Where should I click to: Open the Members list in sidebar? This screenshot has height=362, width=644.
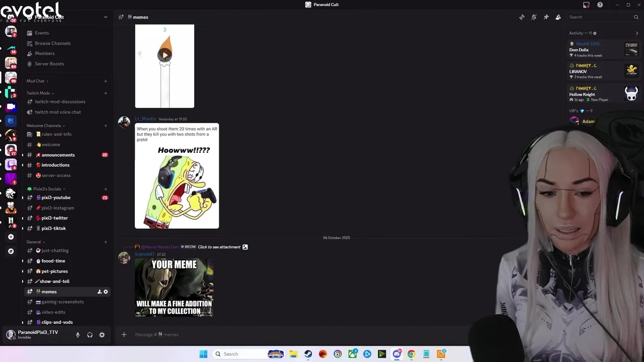(44, 53)
